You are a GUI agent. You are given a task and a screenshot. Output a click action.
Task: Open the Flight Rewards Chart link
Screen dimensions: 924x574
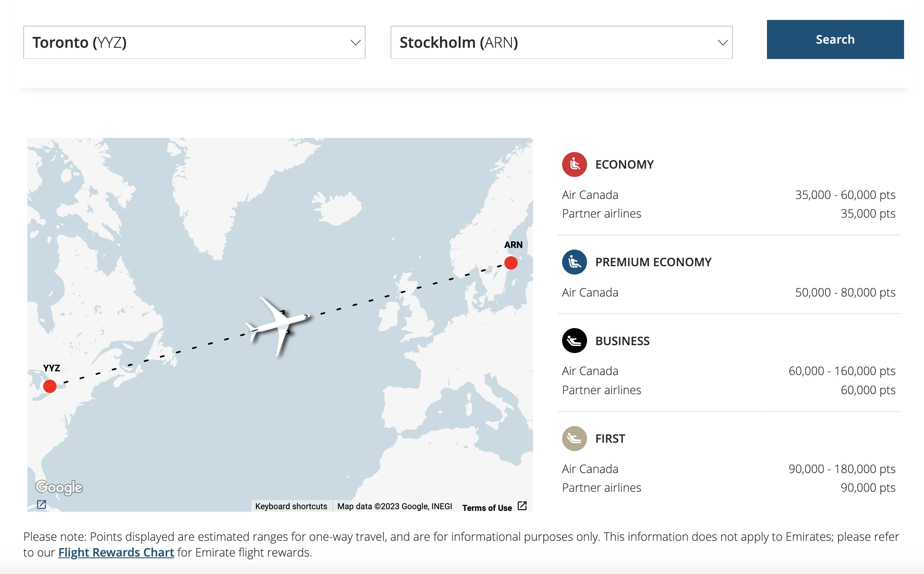coord(116,552)
